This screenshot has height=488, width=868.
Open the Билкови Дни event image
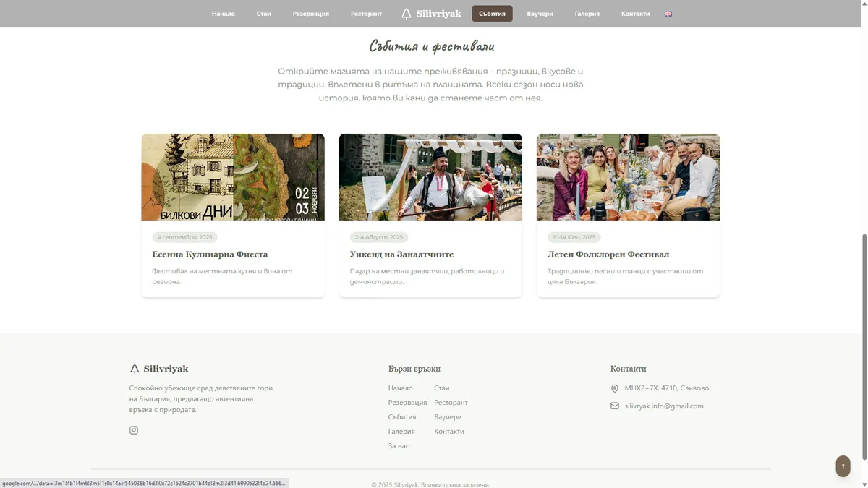(x=233, y=176)
